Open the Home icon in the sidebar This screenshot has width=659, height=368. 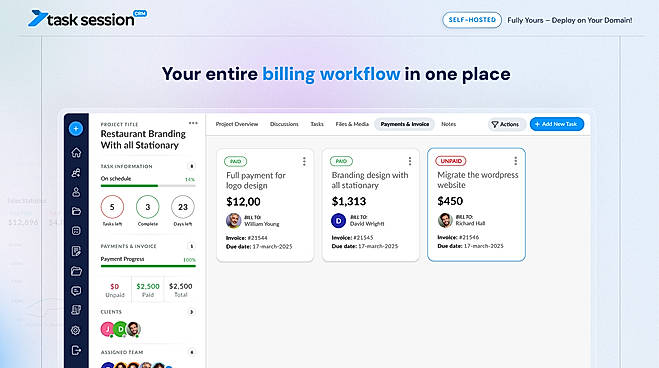tap(76, 152)
